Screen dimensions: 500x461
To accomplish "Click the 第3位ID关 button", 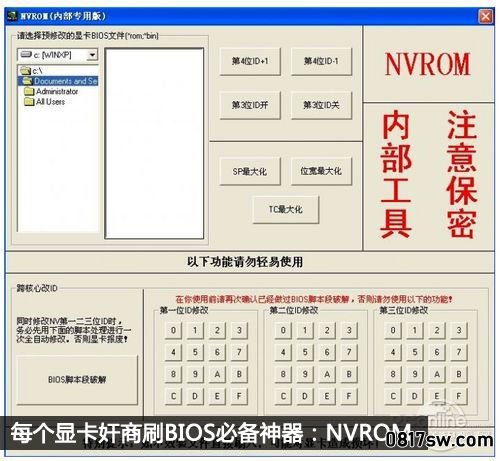I will coord(321,105).
